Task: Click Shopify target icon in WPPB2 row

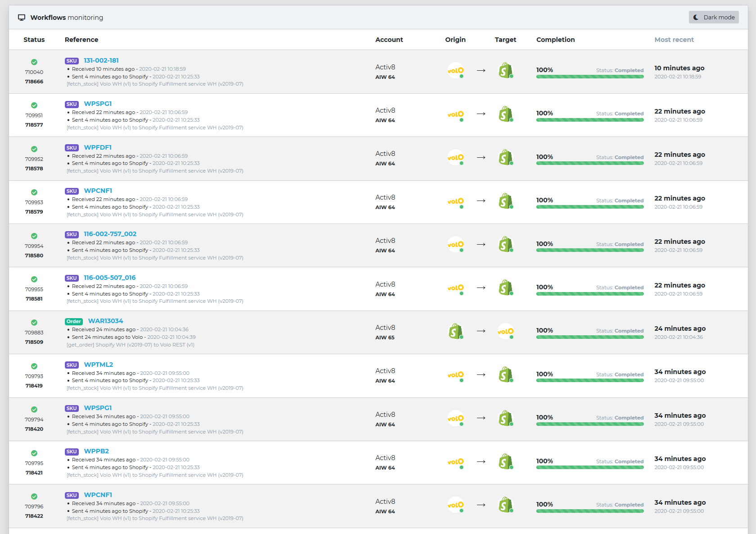Action: pyautogui.click(x=506, y=461)
